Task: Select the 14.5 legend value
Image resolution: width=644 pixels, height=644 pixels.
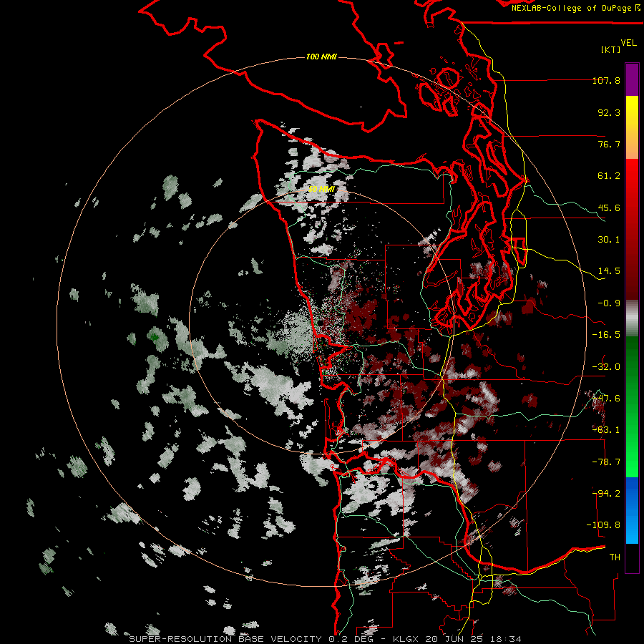Action: pyautogui.click(x=609, y=271)
